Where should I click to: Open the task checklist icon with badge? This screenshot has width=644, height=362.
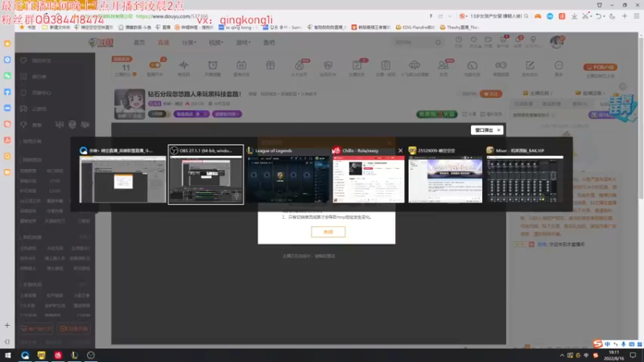(357, 65)
